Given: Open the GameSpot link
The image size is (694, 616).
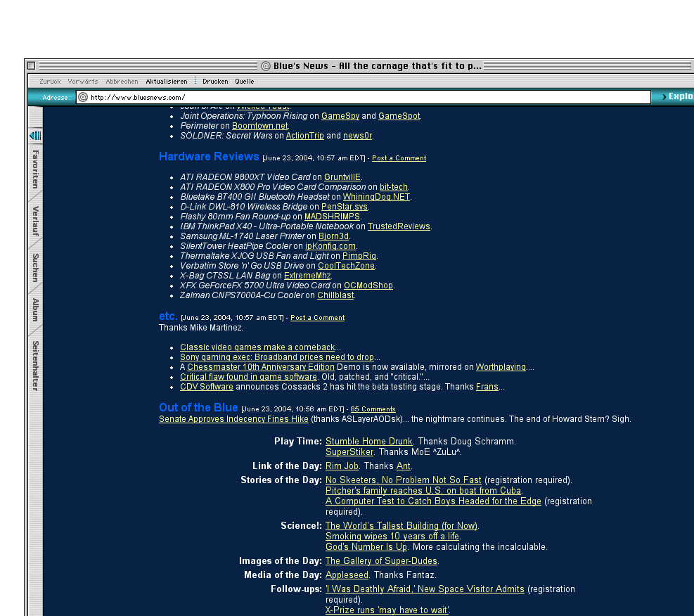Looking at the screenshot, I should tap(399, 116).
